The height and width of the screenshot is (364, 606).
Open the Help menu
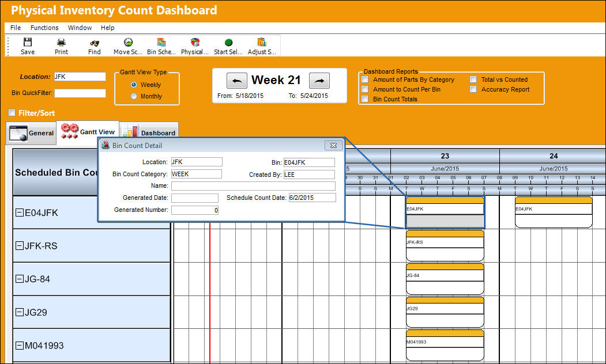[x=107, y=28]
